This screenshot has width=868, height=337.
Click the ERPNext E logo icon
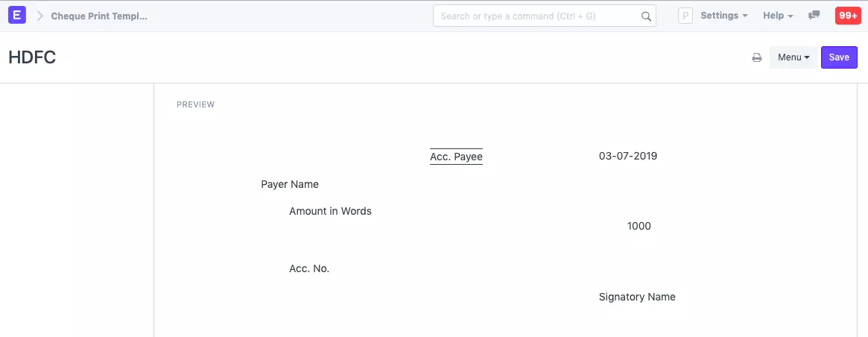tap(17, 16)
